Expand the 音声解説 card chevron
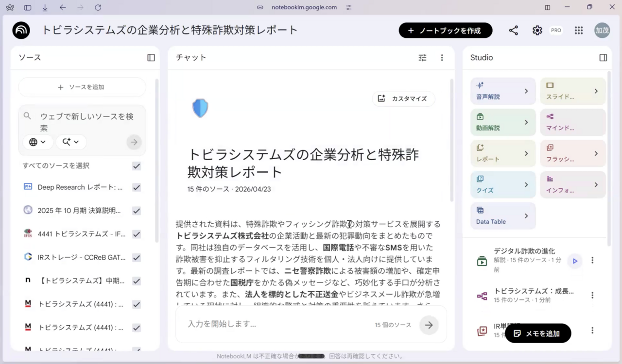Screen dimensions: 622x364 526,91
